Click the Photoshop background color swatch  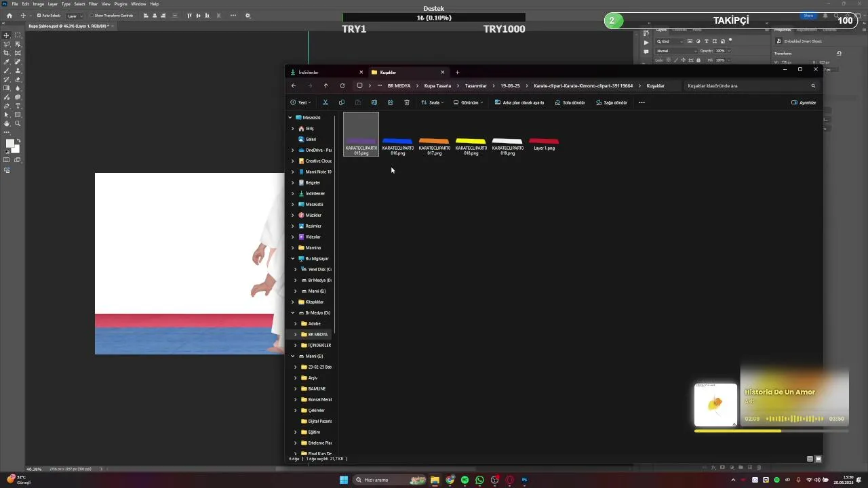(16, 149)
